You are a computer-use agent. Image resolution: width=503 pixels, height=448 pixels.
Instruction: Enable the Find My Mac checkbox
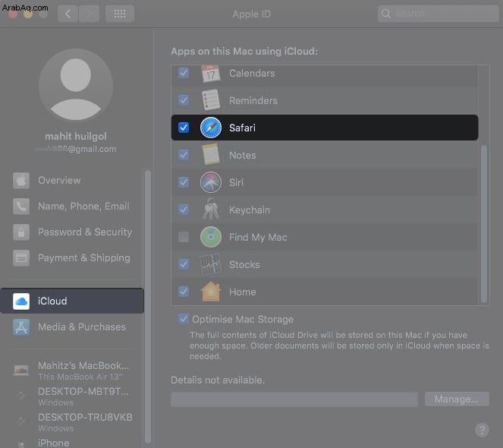click(184, 237)
